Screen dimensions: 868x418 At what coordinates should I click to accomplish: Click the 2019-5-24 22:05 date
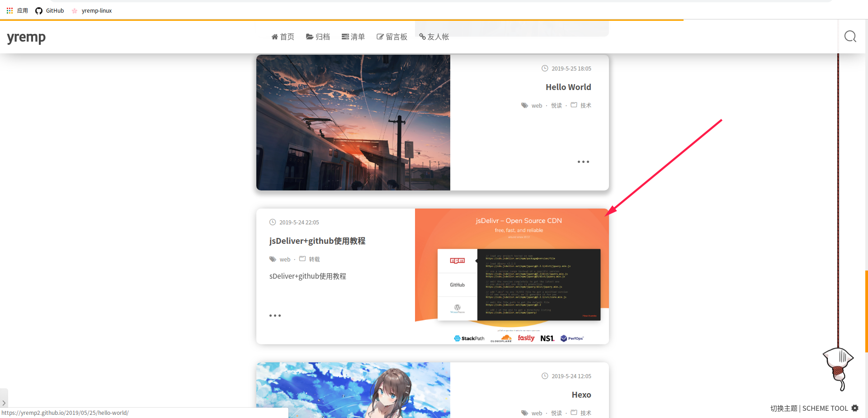299,223
